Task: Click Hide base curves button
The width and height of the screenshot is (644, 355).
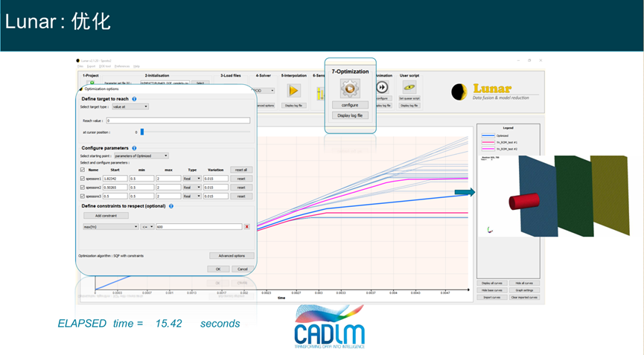Action: [x=491, y=290]
